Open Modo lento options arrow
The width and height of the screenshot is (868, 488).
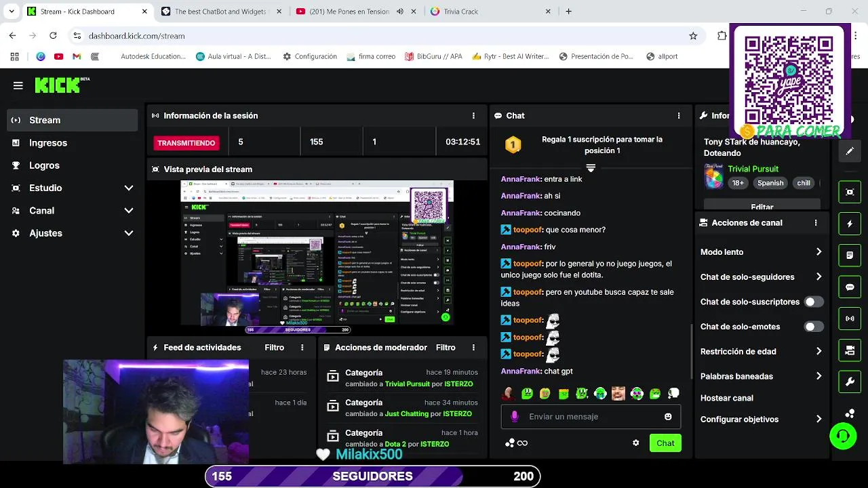click(818, 251)
